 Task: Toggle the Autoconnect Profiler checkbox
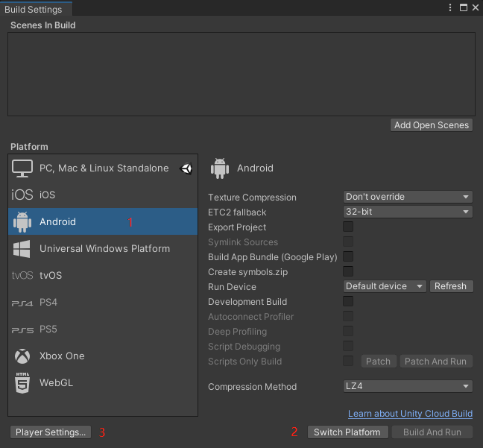pyautogui.click(x=348, y=316)
